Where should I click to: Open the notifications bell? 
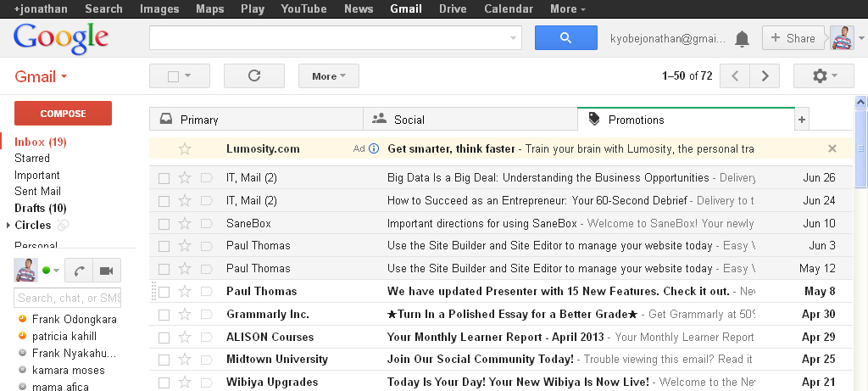click(742, 39)
